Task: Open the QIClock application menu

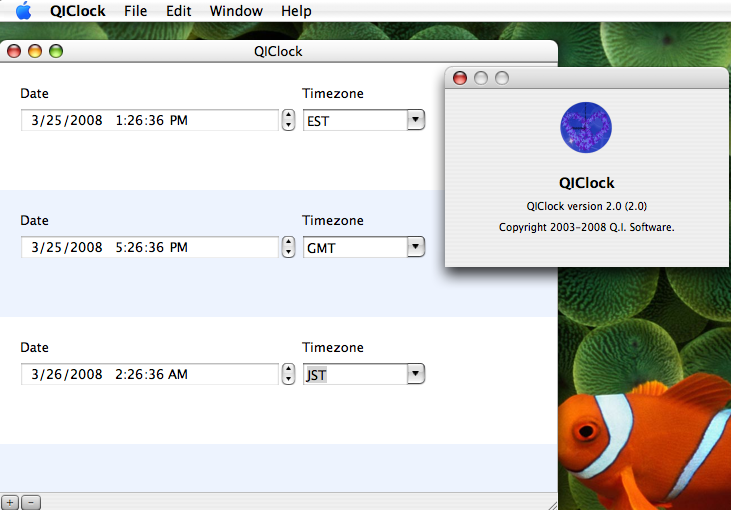Action: pos(77,11)
